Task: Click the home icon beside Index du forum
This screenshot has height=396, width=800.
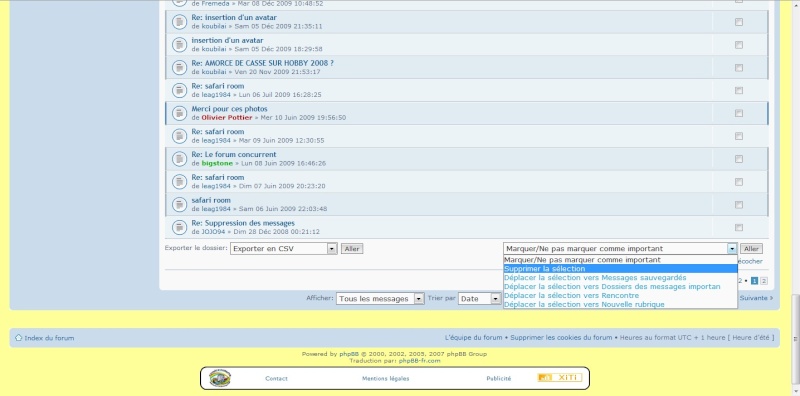Action: click(x=18, y=337)
